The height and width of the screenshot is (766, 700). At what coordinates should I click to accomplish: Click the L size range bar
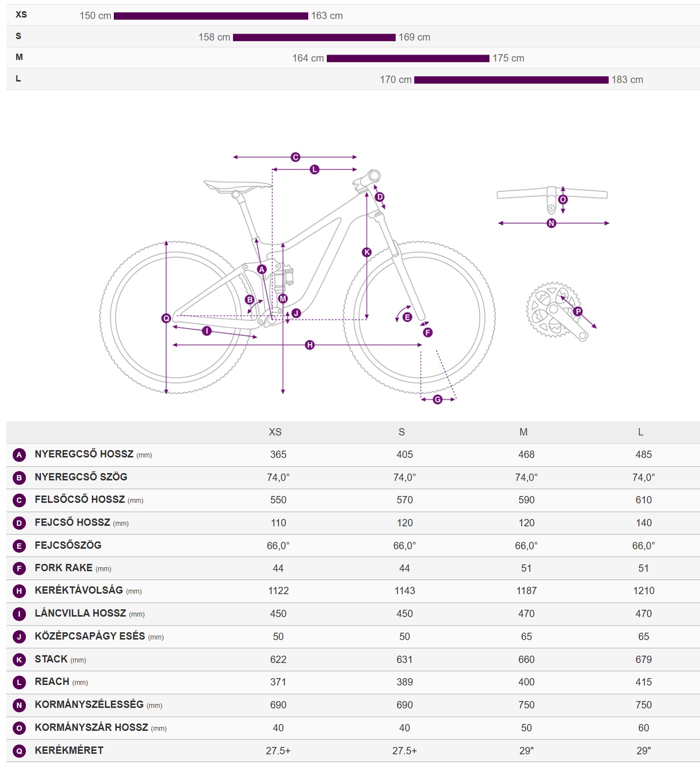tap(511, 80)
